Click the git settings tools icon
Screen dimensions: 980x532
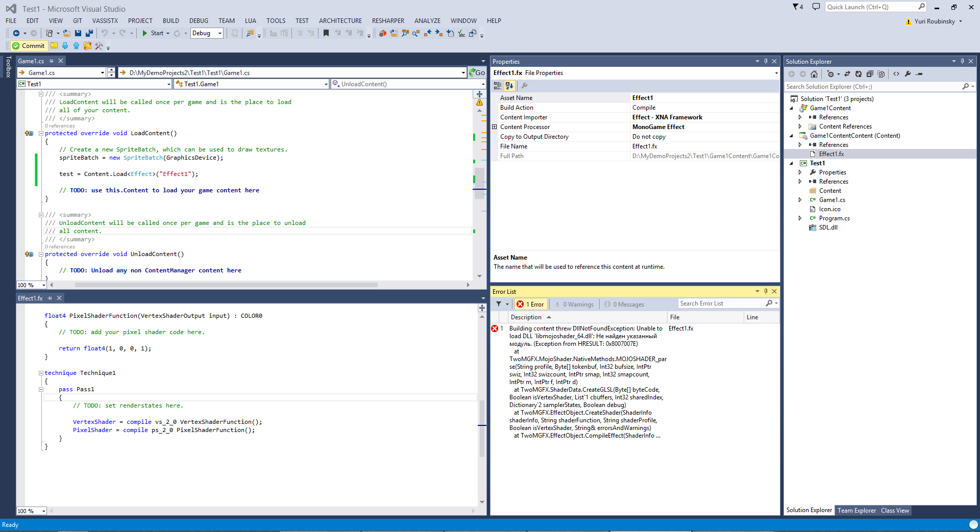coord(99,46)
